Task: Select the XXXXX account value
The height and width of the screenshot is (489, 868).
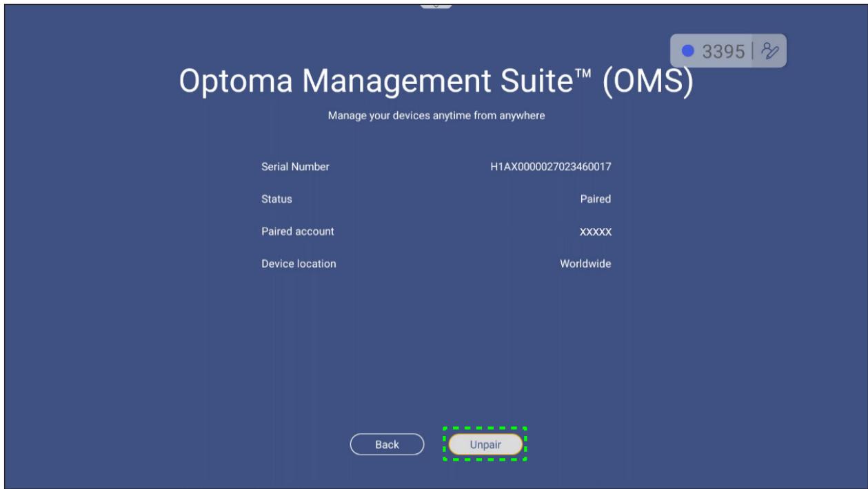Action: tap(596, 232)
